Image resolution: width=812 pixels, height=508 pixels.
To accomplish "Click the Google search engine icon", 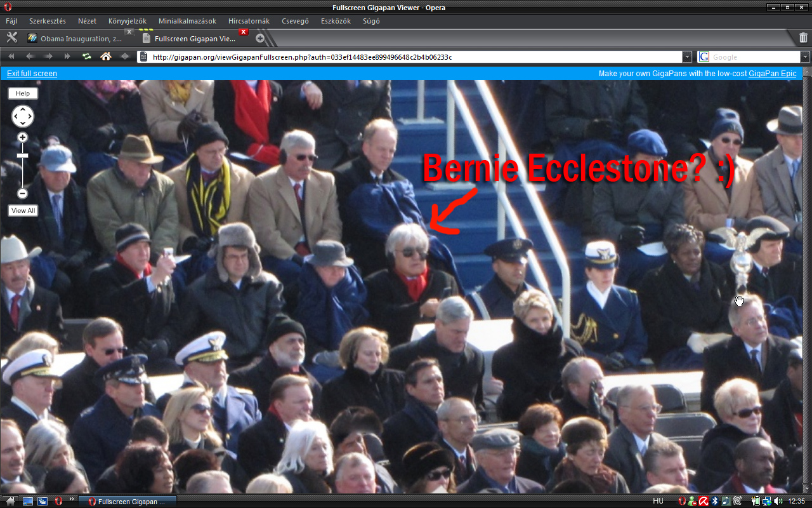I will [x=704, y=57].
